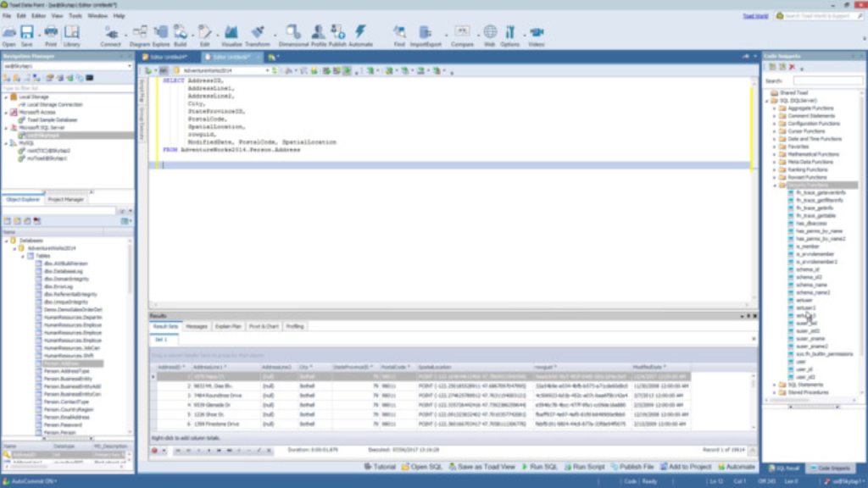
Task: Click the Profile toolbar icon
Action: point(318,33)
